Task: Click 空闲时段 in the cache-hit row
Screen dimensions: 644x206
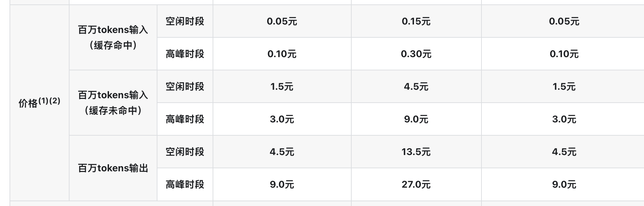Action: (185, 21)
